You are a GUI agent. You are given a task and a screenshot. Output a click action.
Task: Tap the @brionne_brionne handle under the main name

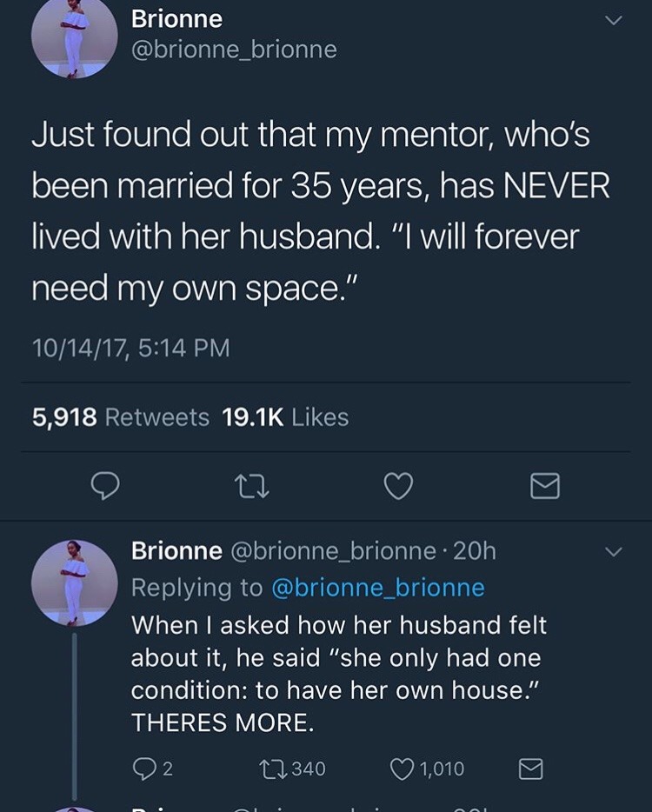pos(233,50)
